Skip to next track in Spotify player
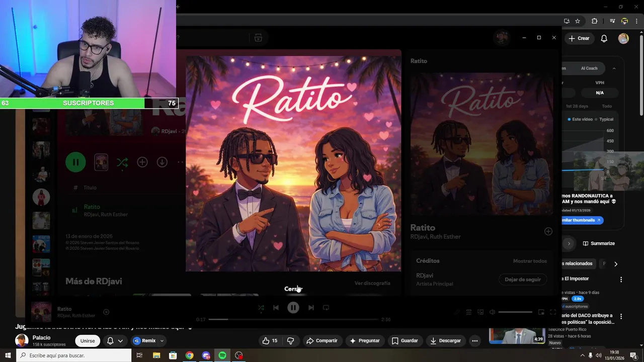Image resolution: width=644 pixels, height=362 pixels. tap(311, 308)
